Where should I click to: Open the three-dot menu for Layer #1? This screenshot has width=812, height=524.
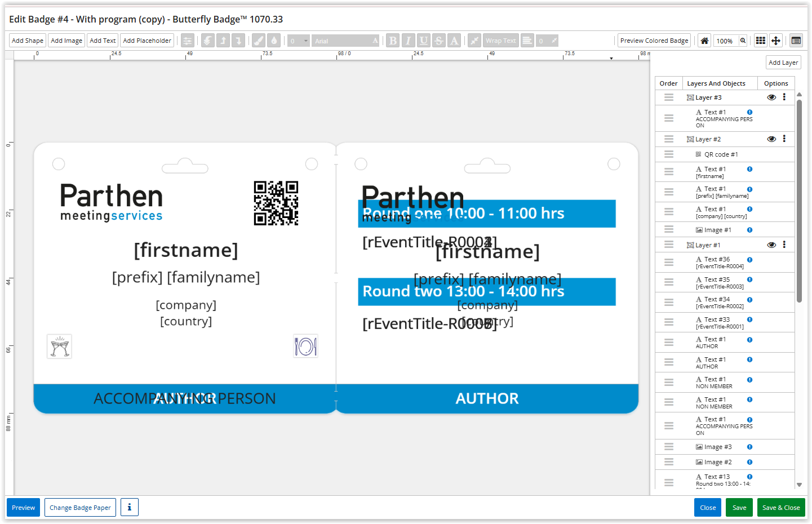(784, 245)
